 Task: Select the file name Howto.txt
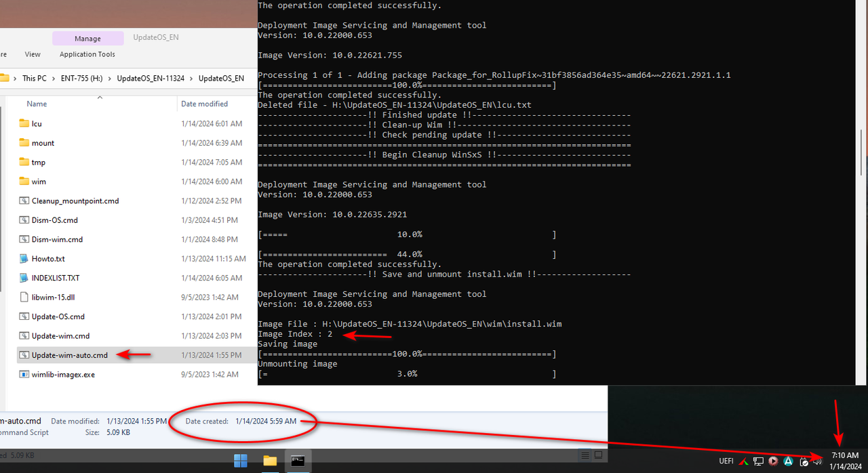(x=48, y=259)
